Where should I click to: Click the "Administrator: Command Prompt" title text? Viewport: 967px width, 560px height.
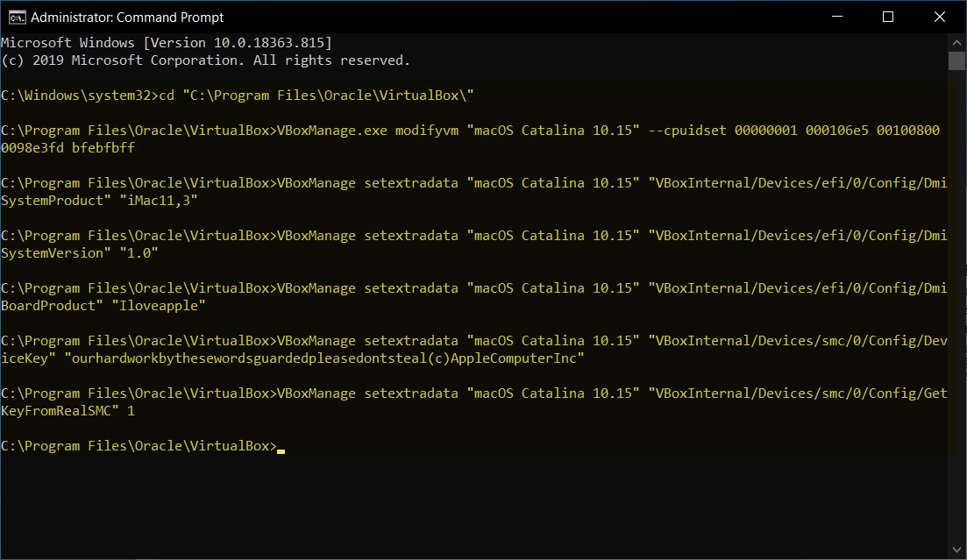pos(127,18)
